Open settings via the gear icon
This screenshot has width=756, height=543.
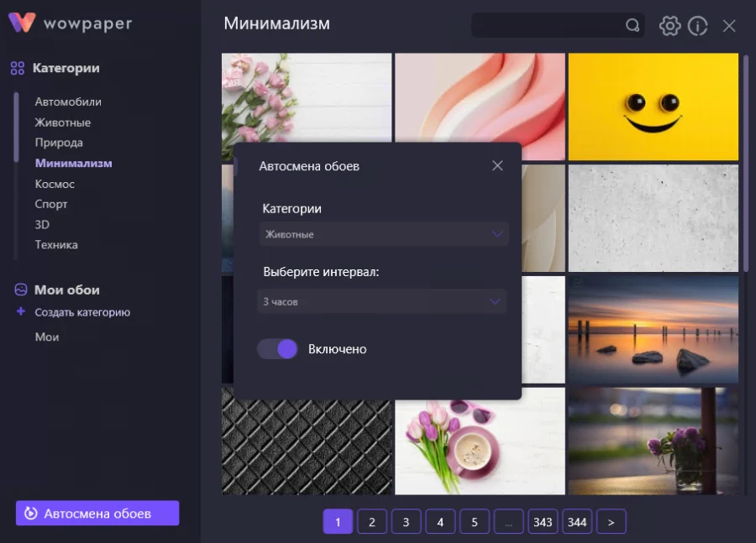669,26
